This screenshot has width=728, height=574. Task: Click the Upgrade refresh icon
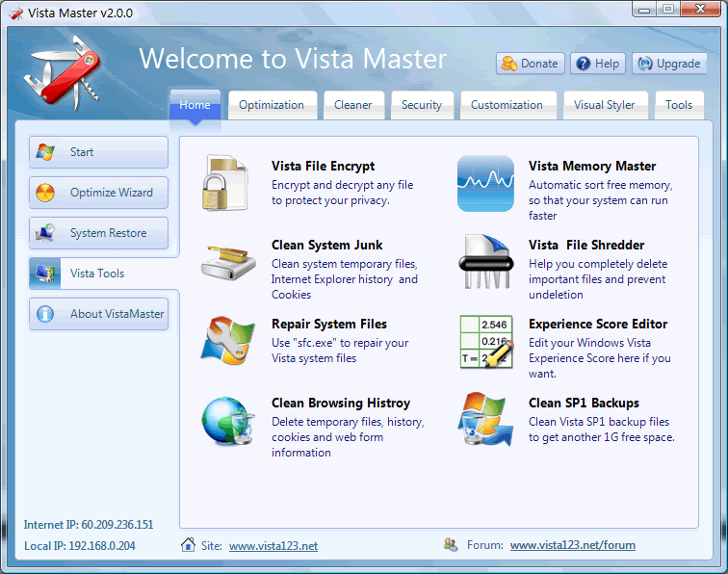point(645,64)
